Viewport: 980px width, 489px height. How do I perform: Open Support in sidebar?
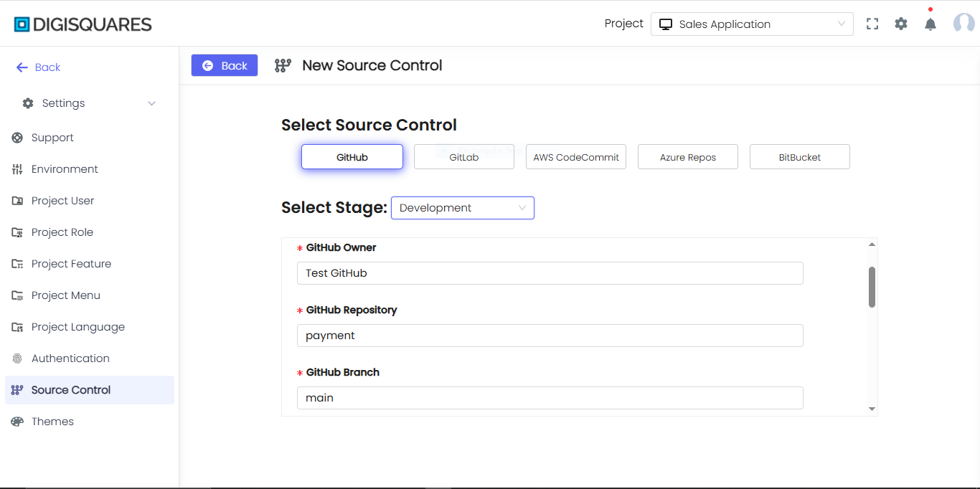[90, 138]
